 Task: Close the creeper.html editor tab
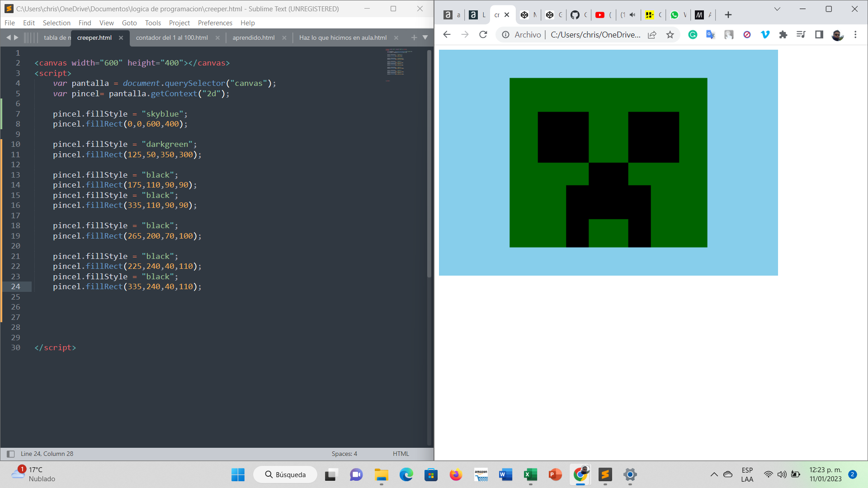tap(121, 38)
